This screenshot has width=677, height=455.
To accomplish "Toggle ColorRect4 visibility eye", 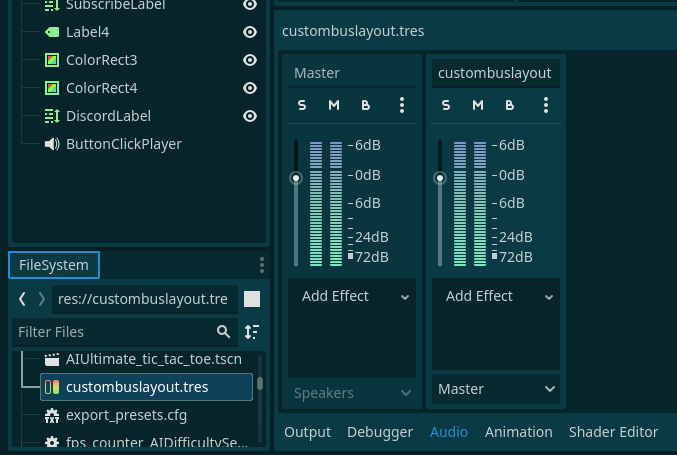I will tap(250, 88).
